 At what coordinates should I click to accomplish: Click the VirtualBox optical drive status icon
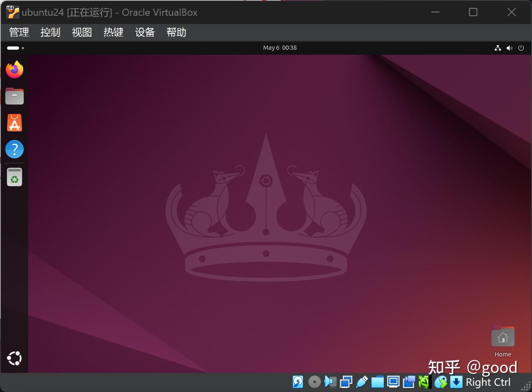[x=314, y=382]
